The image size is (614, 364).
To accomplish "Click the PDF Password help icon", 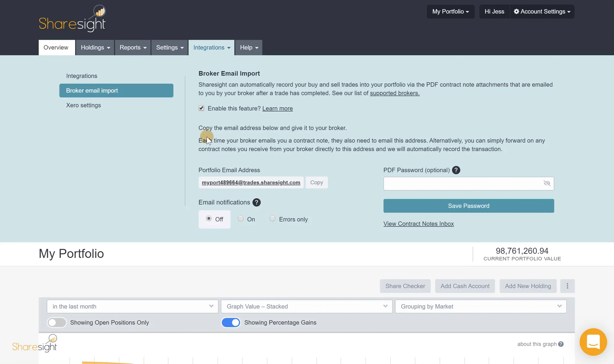I will pyautogui.click(x=456, y=170).
